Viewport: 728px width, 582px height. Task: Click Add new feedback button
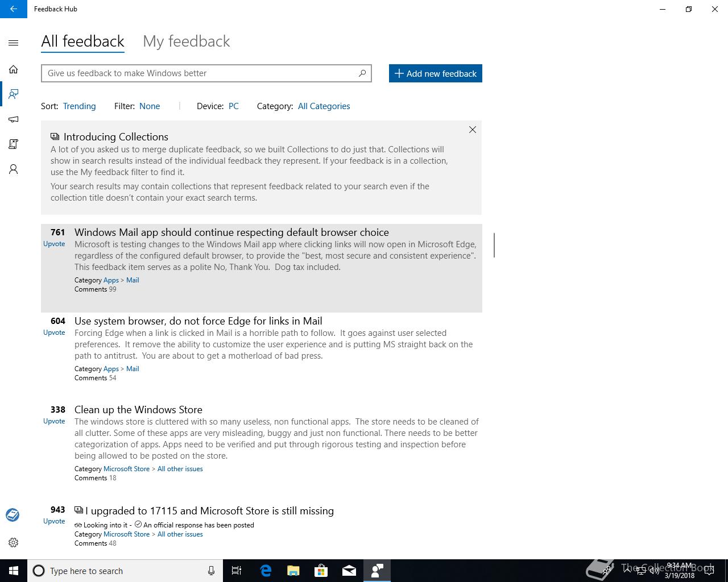click(436, 73)
